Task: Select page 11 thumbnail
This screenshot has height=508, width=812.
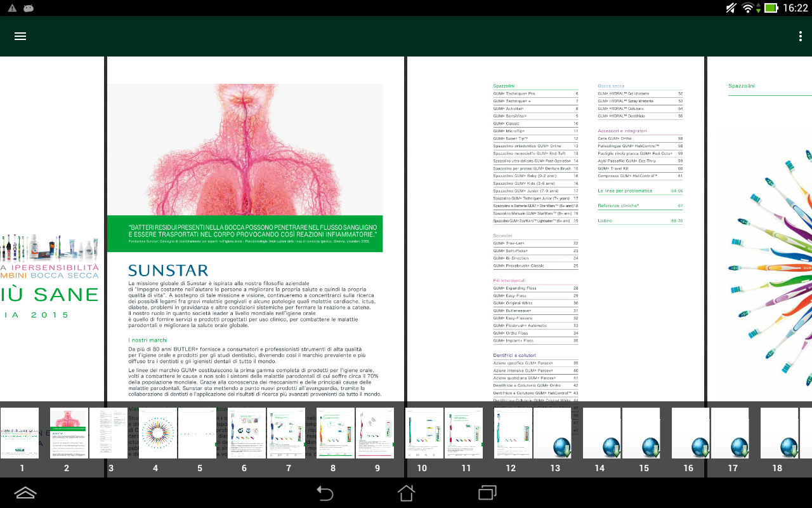Action: click(464, 433)
